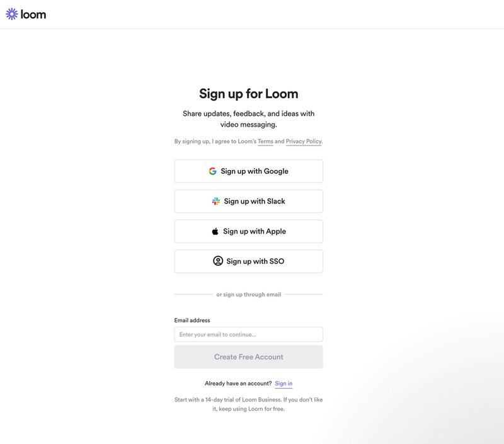504x444 pixels.
Task: Click the or sign up through email divider
Action: [248, 293]
